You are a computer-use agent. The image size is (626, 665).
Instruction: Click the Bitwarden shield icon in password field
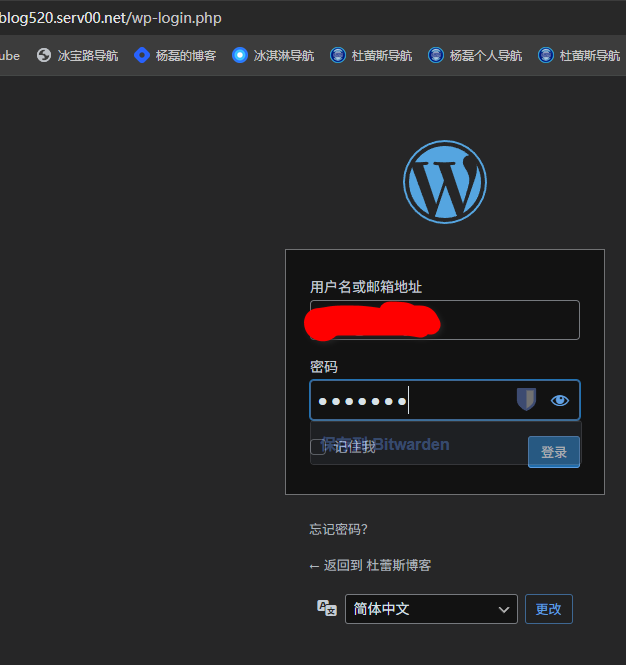click(526, 400)
